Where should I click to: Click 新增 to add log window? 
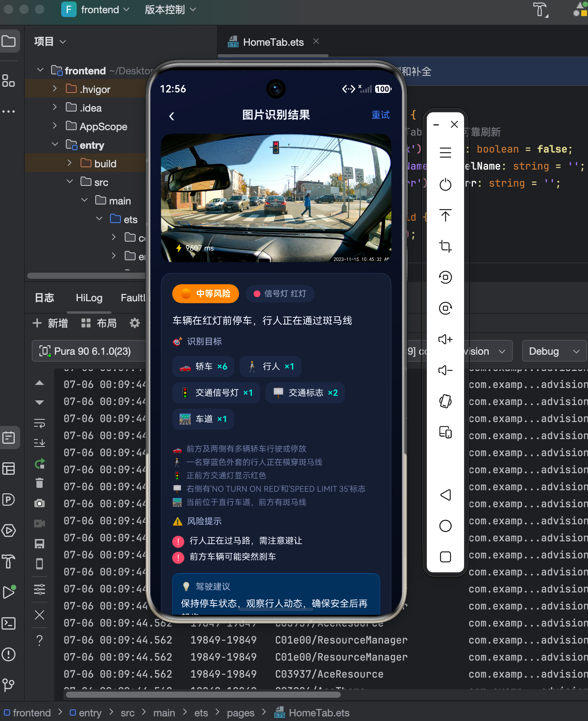click(x=50, y=323)
